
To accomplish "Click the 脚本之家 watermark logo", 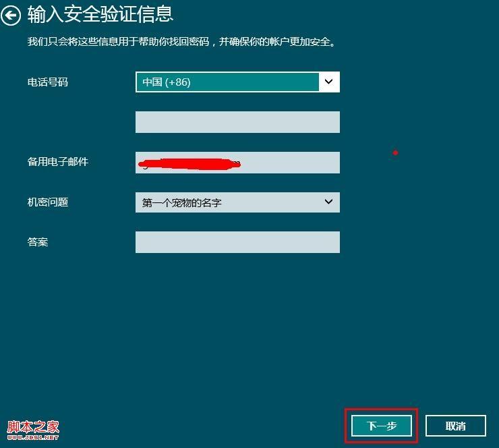I will 33,426.
